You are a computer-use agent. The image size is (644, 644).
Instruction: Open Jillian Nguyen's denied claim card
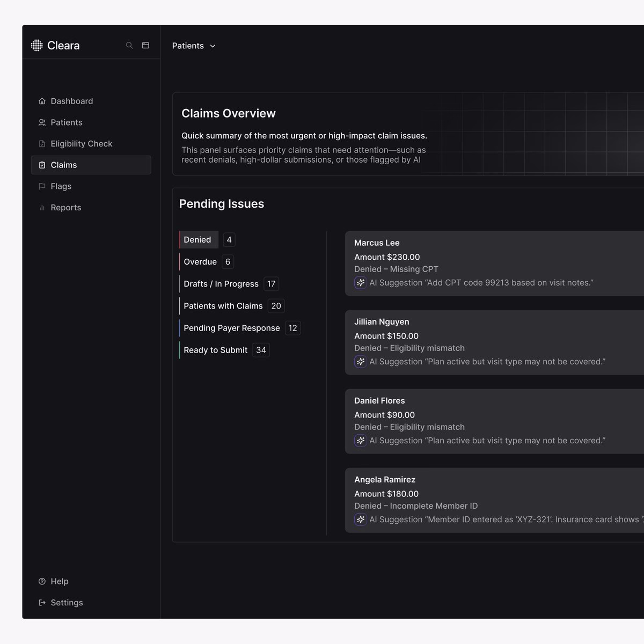click(x=494, y=342)
